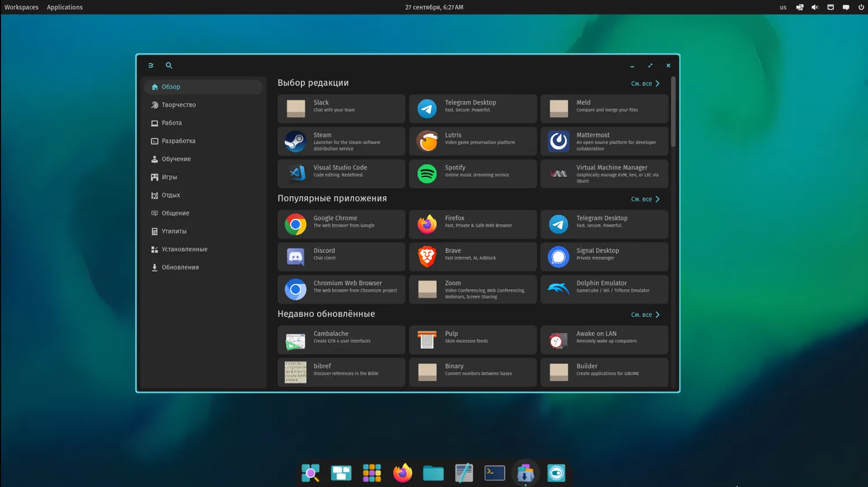Open the volume icon in top panel
Viewport: 868px width, 487px height.
[x=815, y=8]
